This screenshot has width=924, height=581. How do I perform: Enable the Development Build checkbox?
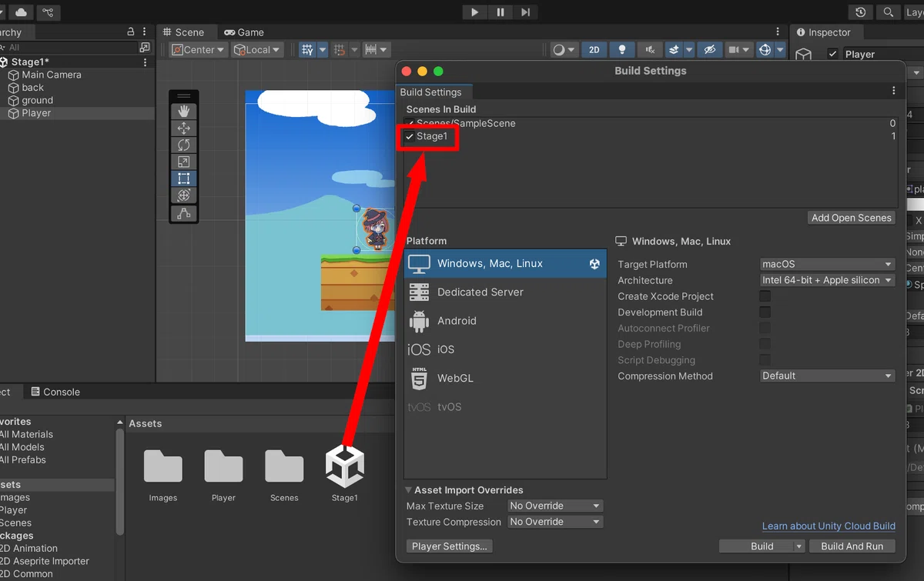point(765,312)
